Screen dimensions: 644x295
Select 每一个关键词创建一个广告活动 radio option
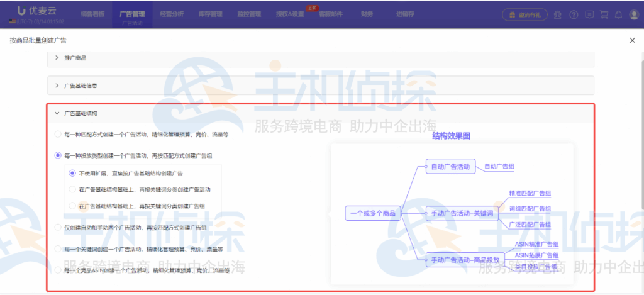point(58,248)
